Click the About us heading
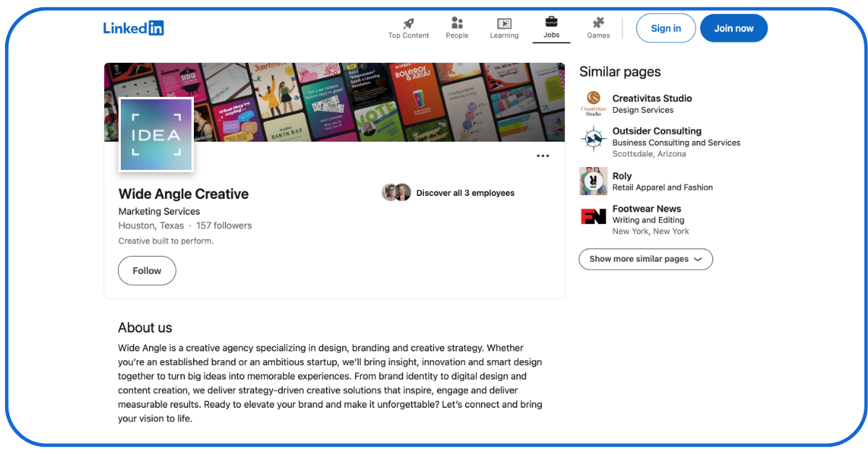The image size is (868, 454). click(x=145, y=327)
